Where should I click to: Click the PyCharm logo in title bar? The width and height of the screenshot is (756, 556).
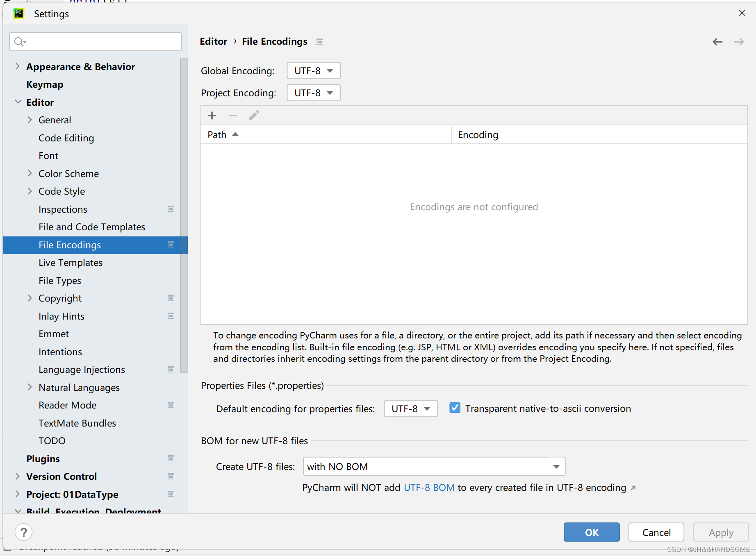tap(19, 14)
